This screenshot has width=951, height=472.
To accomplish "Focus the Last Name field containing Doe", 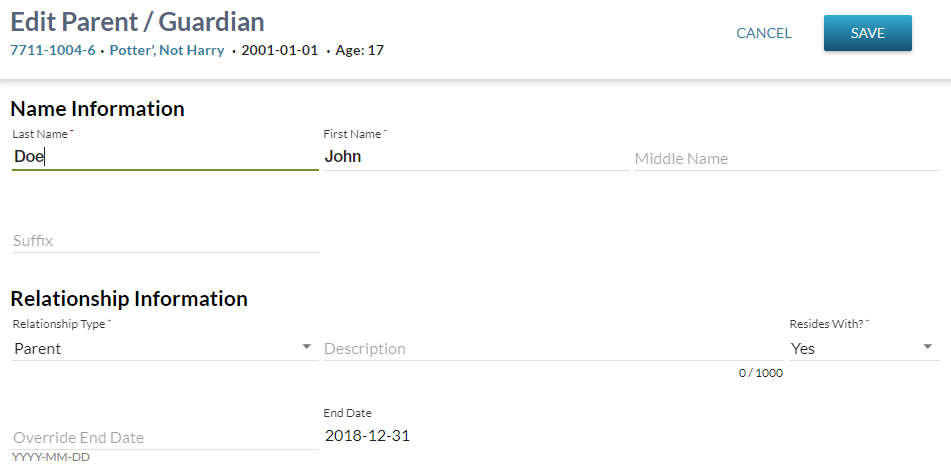I will [165, 157].
